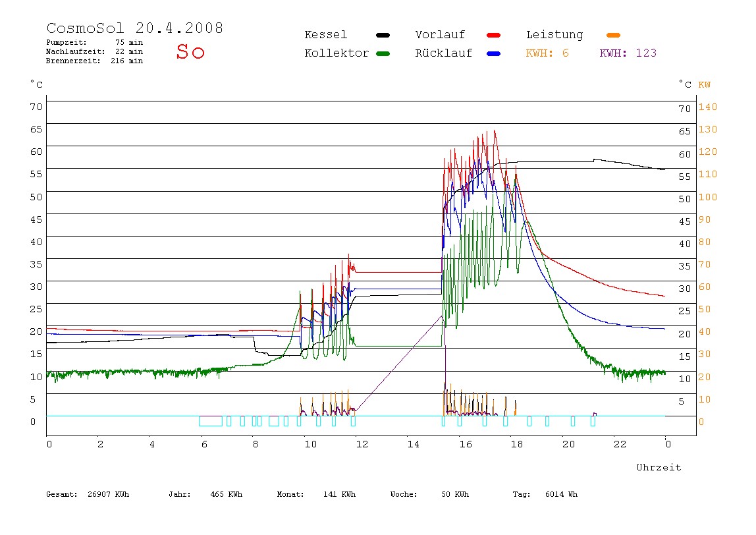Viewport: 756px width, 535px height.
Task: Select the "22 min" value
Action: [129, 51]
